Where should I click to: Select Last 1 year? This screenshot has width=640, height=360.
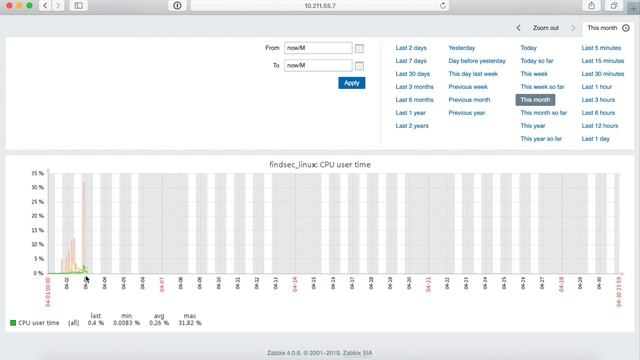(410, 113)
